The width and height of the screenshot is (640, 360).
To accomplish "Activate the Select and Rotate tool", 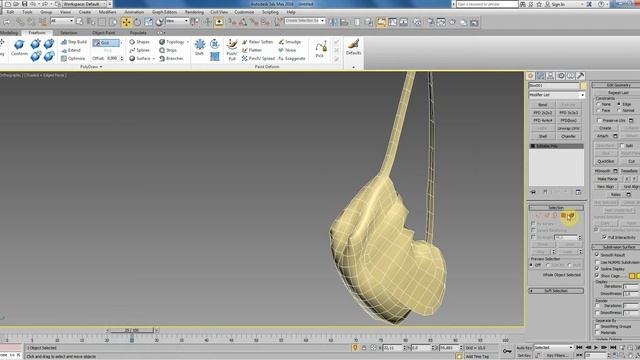I will (x=138, y=22).
